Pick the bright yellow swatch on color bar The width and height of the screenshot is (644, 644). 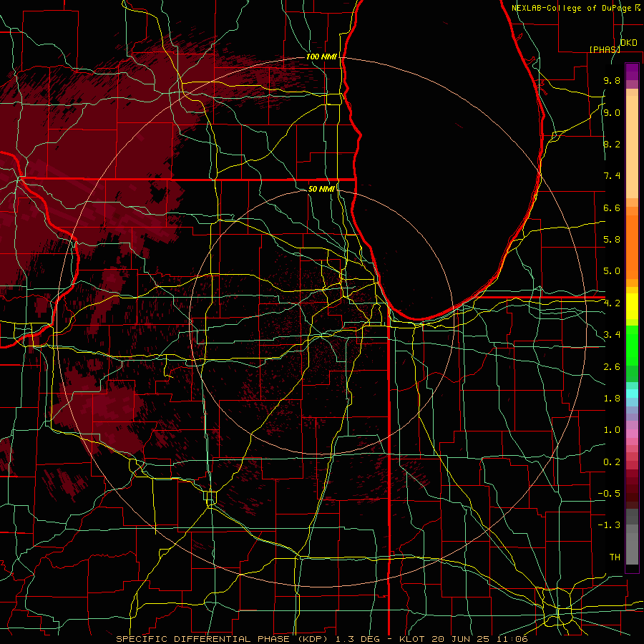632,306
